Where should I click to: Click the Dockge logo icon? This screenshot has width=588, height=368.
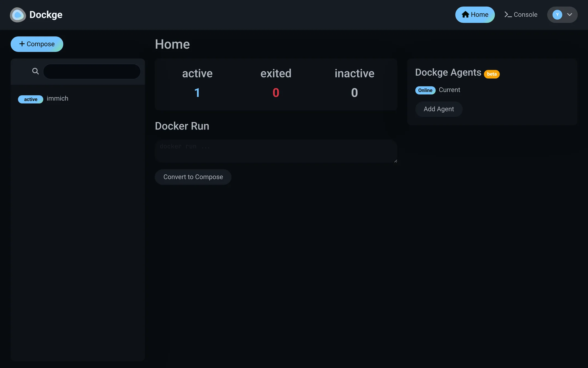click(18, 15)
